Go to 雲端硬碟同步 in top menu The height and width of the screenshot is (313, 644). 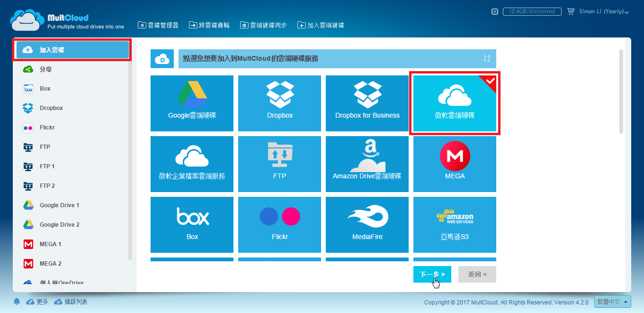(263, 25)
